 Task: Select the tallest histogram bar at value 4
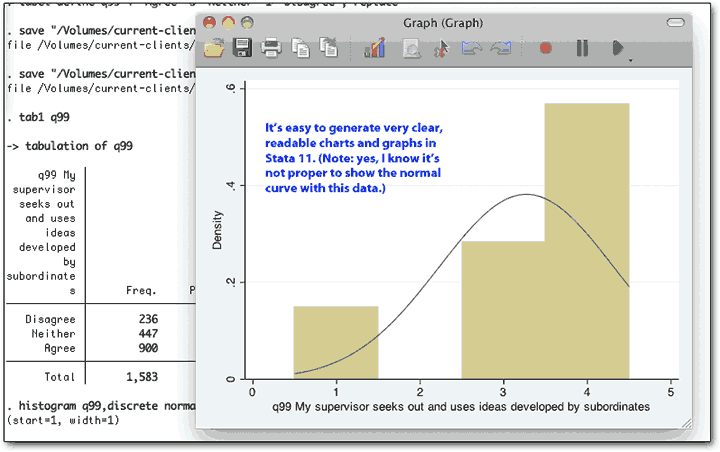[x=587, y=241]
